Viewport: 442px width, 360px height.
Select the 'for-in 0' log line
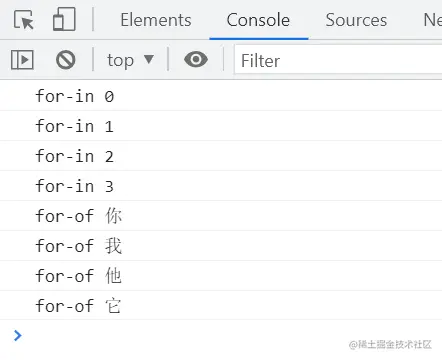click(x=221, y=96)
